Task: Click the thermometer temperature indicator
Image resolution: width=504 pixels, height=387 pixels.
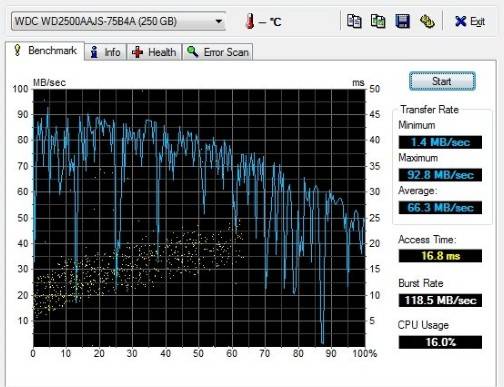Action: [250, 21]
